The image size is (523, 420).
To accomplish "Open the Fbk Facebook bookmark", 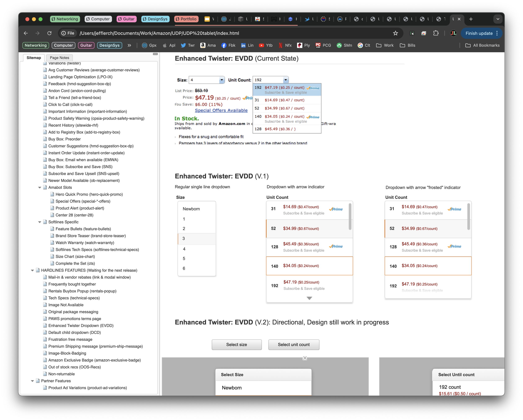I will (x=228, y=45).
